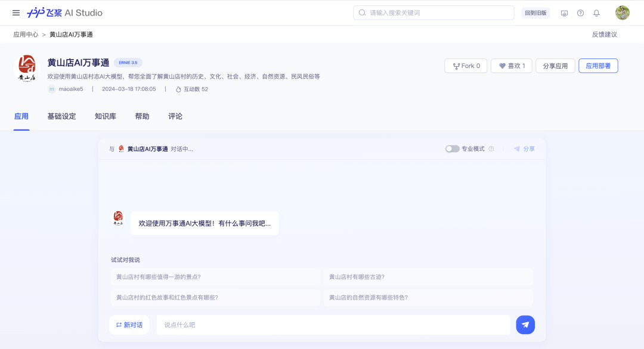The height and width of the screenshot is (349, 644).
Task: Click the 分享应用 button
Action: tap(555, 66)
